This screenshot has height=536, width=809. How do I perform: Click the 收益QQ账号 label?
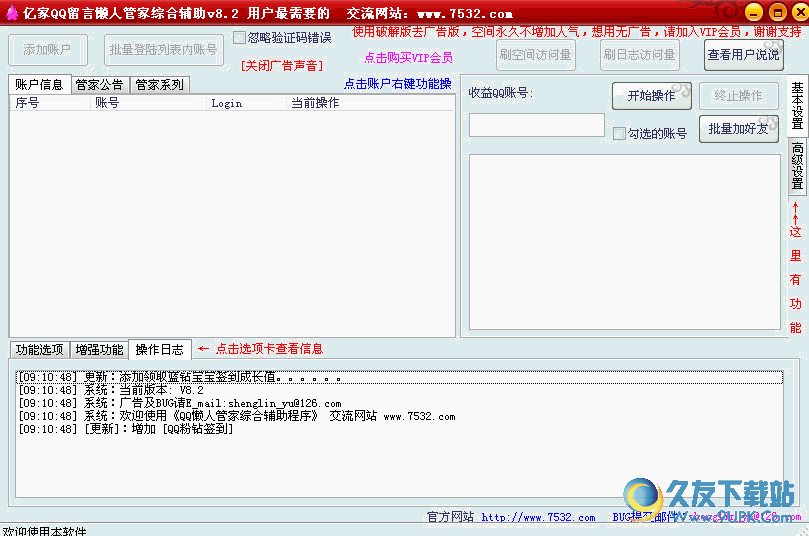pyautogui.click(x=501, y=93)
